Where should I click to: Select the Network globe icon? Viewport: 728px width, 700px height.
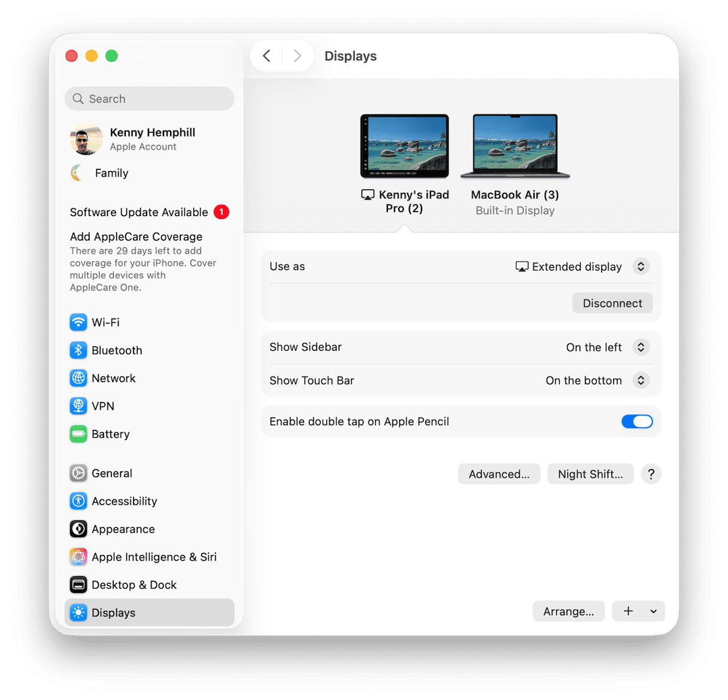(78, 378)
